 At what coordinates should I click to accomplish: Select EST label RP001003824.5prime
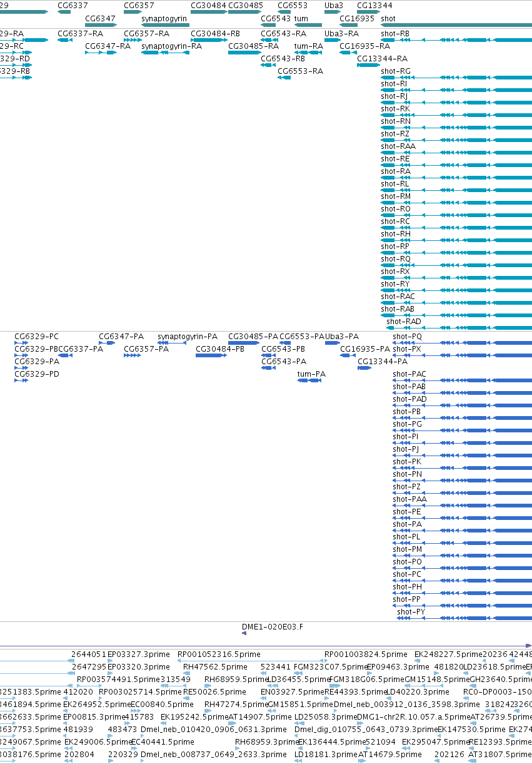(x=366, y=654)
